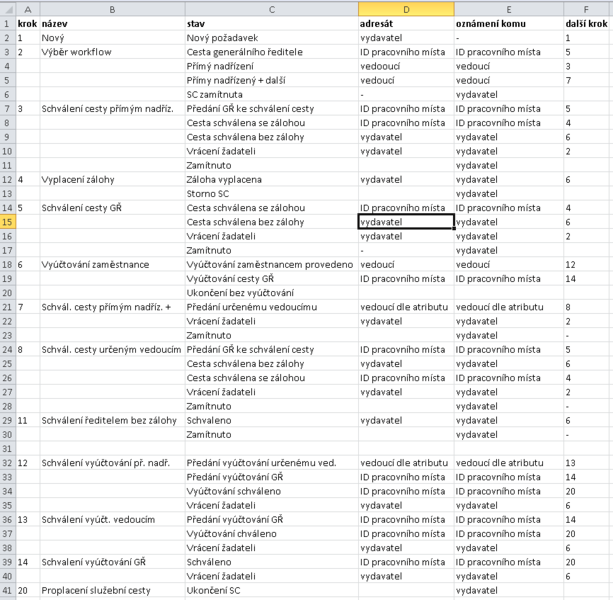Select cell 'Schvalení vyúčtování GŘ'
This screenshot has width=613, height=600.
(112, 562)
